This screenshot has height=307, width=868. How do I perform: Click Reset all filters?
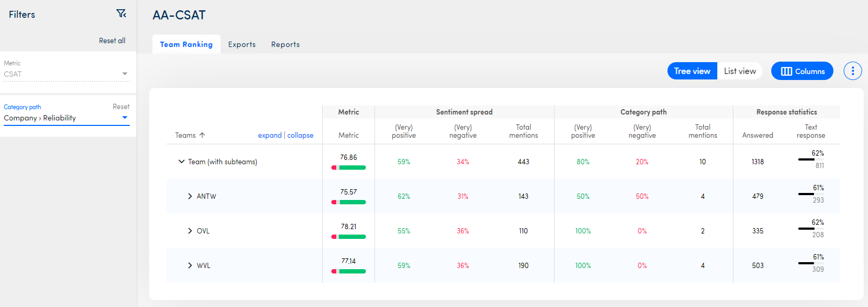(x=112, y=41)
